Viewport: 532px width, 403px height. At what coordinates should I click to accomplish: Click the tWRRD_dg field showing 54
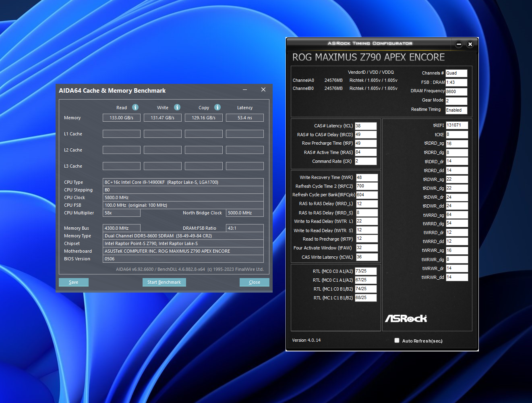pos(457,224)
